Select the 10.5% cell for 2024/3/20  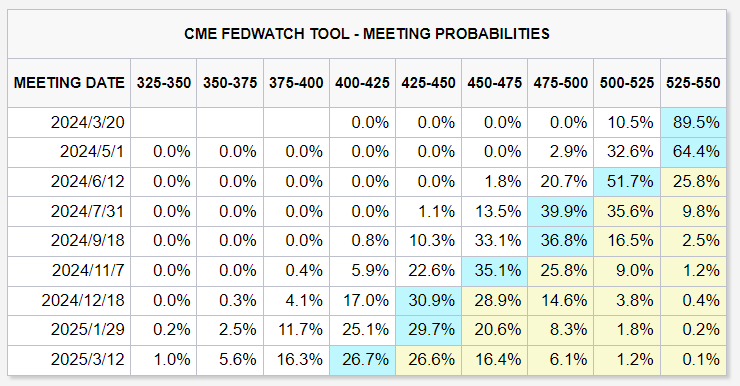pos(627,123)
